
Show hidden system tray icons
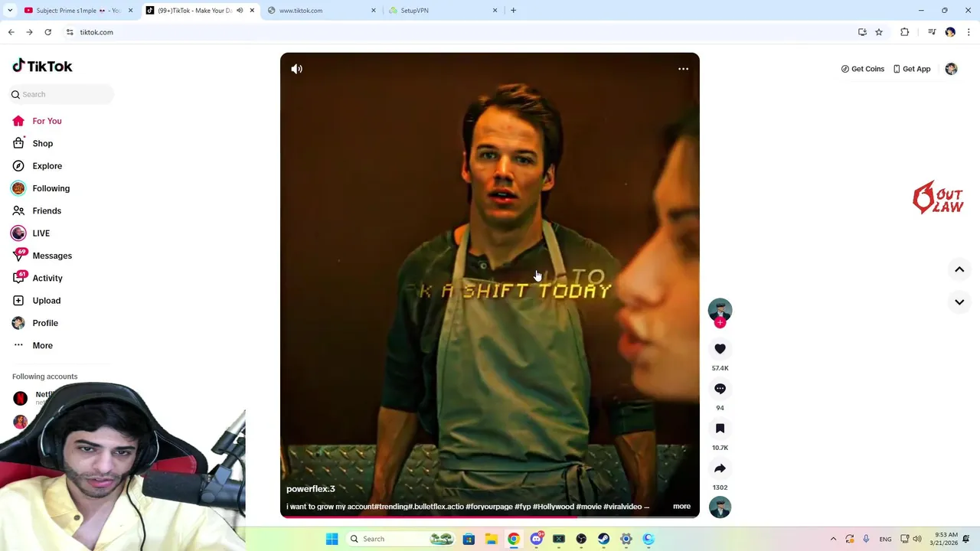click(x=833, y=539)
